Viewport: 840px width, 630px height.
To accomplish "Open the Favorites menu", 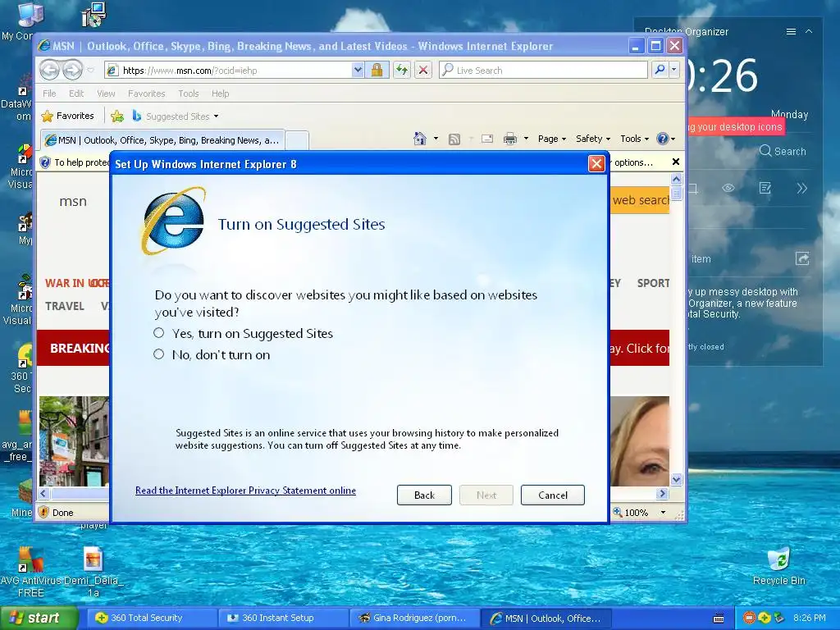I will [146, 94].
